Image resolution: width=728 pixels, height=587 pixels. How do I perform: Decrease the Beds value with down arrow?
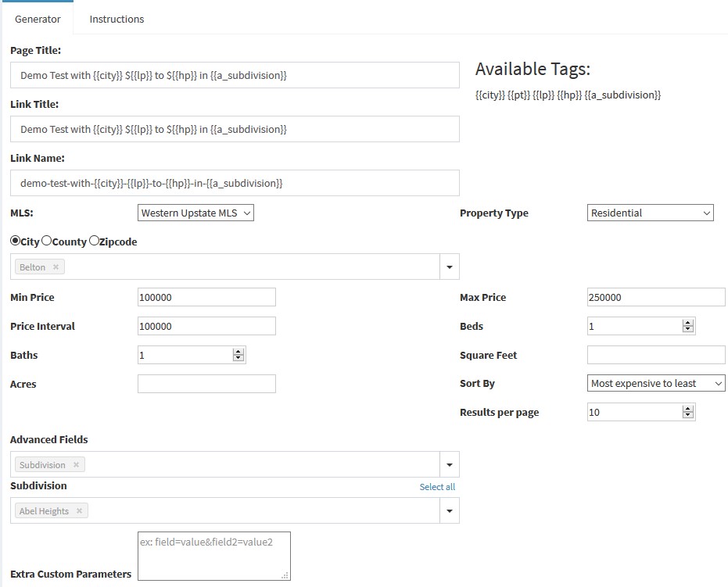(x=688, y=329)
